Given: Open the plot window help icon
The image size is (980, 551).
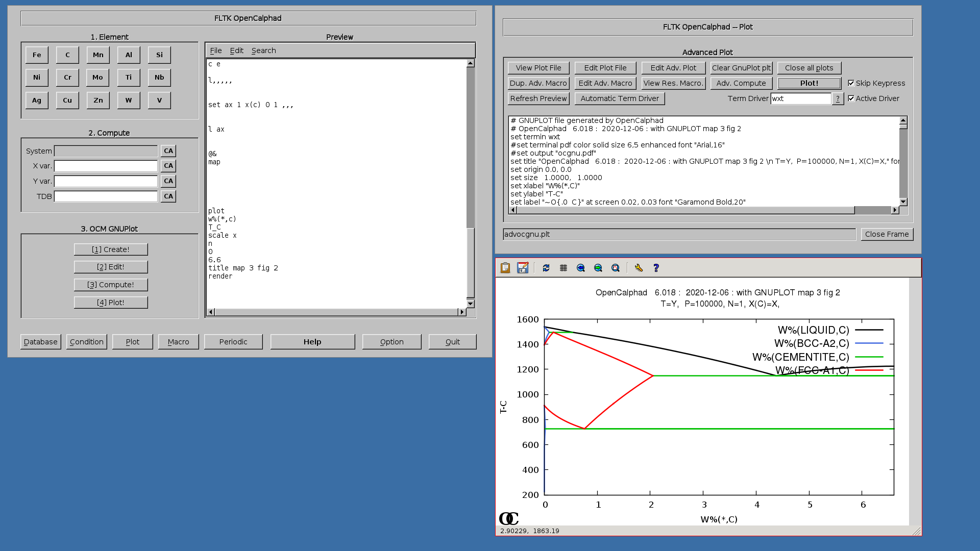Looking at the screenshot, I should [656, 268].
